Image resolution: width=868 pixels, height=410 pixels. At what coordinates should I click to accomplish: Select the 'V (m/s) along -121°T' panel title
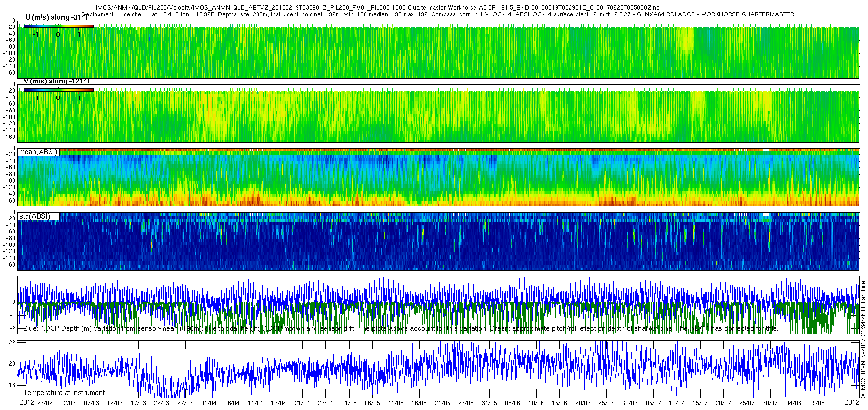coord(56,82)
